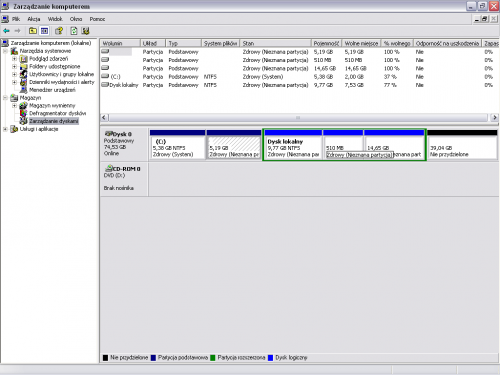
Task: Open the Widok menu
Action: click(55, 19)
